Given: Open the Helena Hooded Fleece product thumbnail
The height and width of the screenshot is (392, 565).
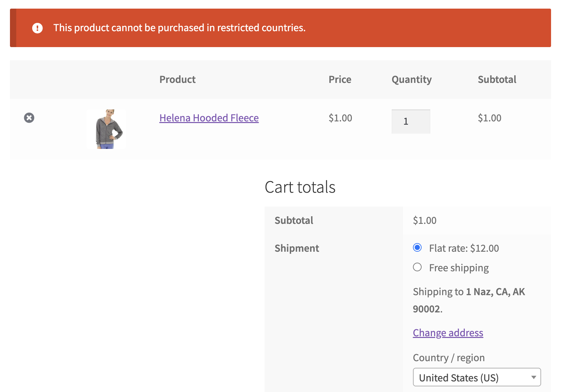Looking at the screenshot, I should [107, 129].
